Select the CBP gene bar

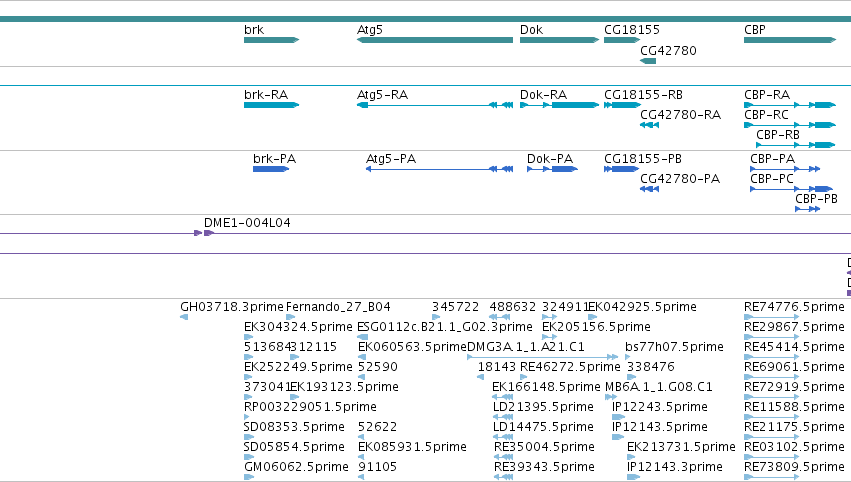[x=790, y=40]
